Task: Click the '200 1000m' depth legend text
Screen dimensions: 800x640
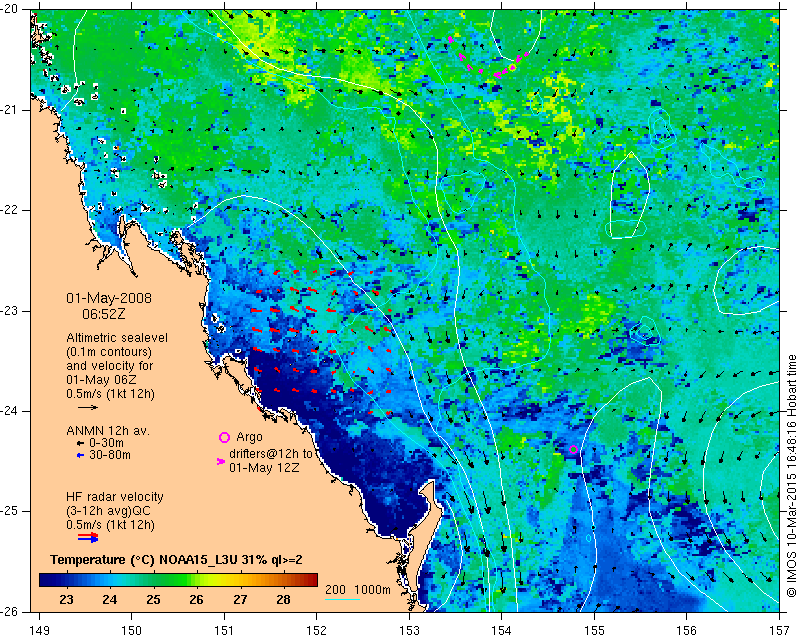Action: (x=358, y=590)
